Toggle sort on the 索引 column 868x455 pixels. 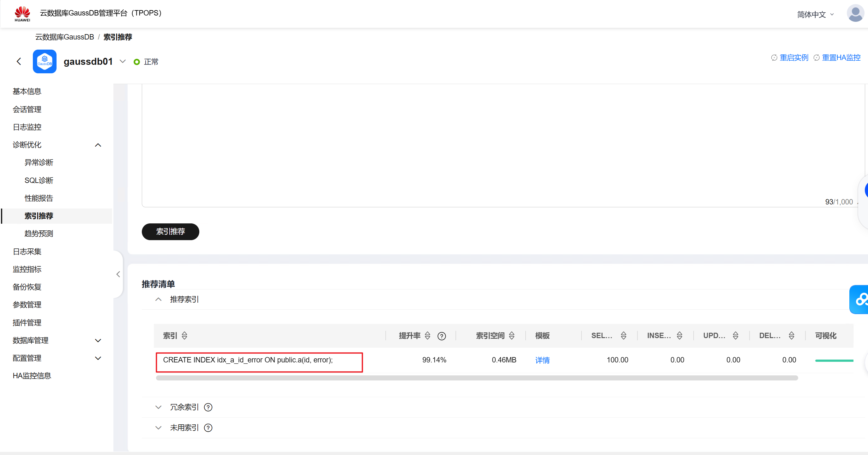tap(184, 336)
